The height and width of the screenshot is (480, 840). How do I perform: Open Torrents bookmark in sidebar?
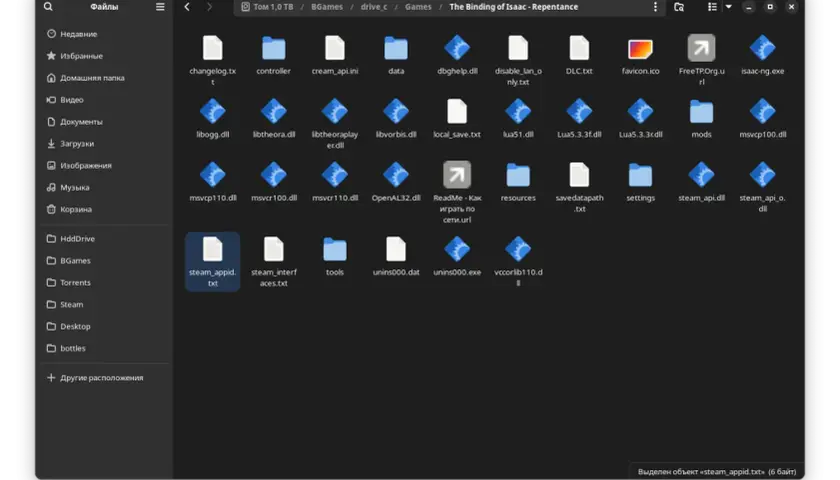point(104,282)
